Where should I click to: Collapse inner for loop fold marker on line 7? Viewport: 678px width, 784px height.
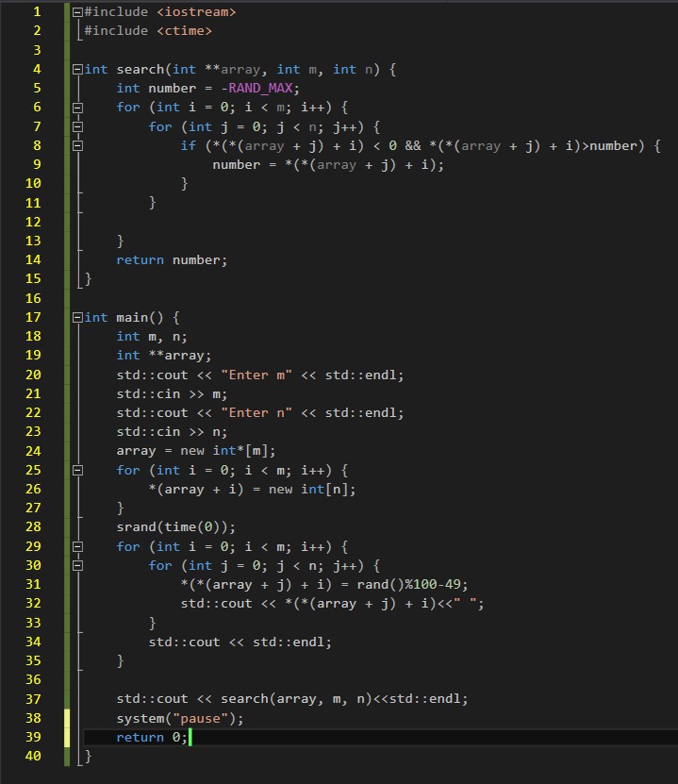click(77, 127)
